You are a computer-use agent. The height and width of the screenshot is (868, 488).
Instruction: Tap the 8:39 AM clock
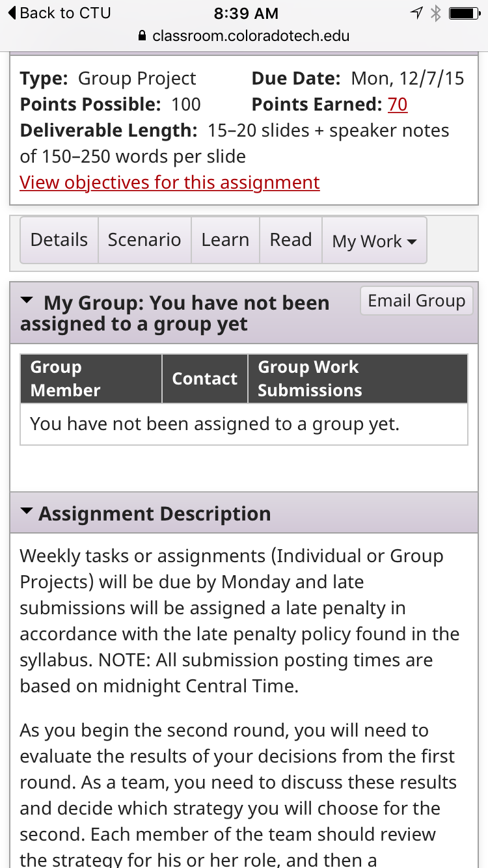point(246,13)
